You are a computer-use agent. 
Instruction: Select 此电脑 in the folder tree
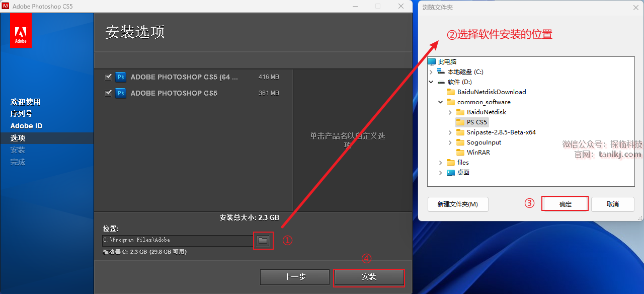click(447, 61)
